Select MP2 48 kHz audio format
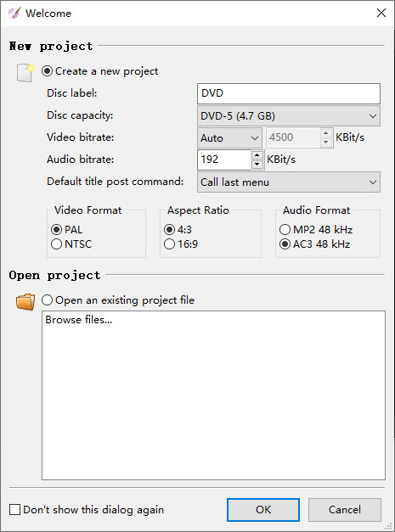Image resolution: width=395 pixels, height=532 pixels. [x=316, y=230]
